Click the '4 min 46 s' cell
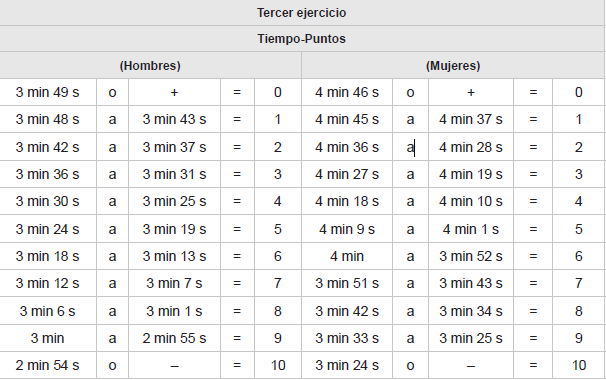 (347, 92)
